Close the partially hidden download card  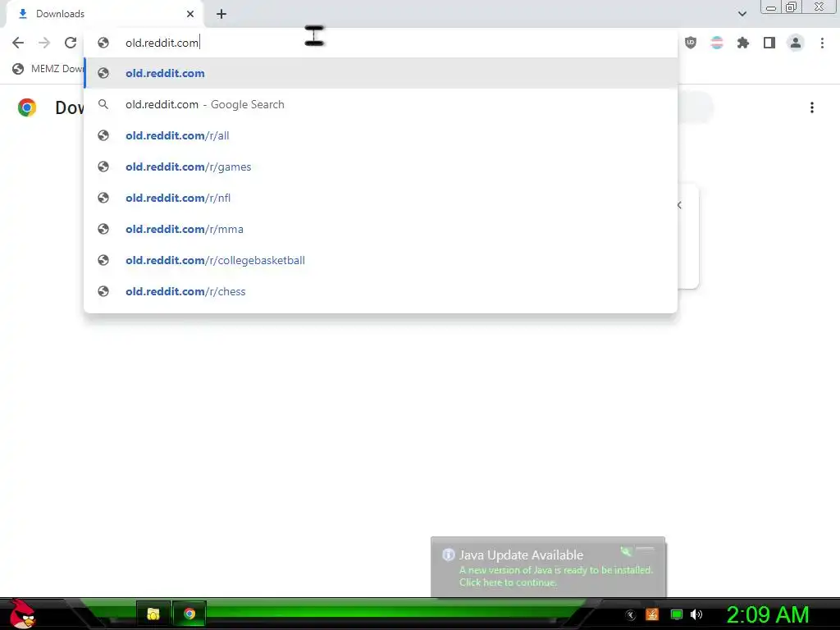tap(679, 205)
